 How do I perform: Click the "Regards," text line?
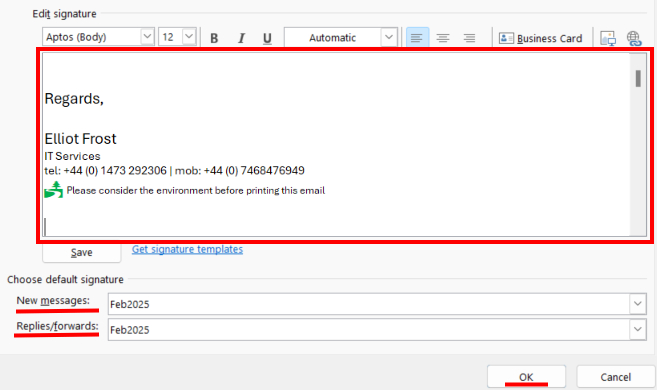[74, 99]
